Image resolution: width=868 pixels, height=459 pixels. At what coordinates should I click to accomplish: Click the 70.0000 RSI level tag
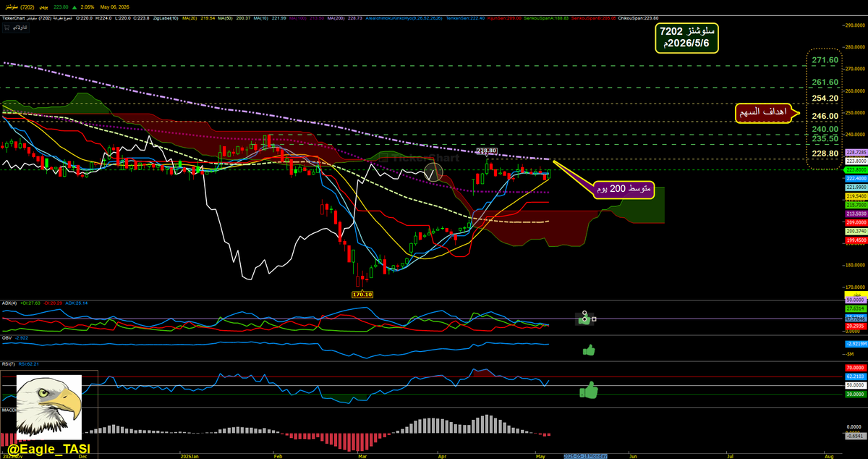856,368
